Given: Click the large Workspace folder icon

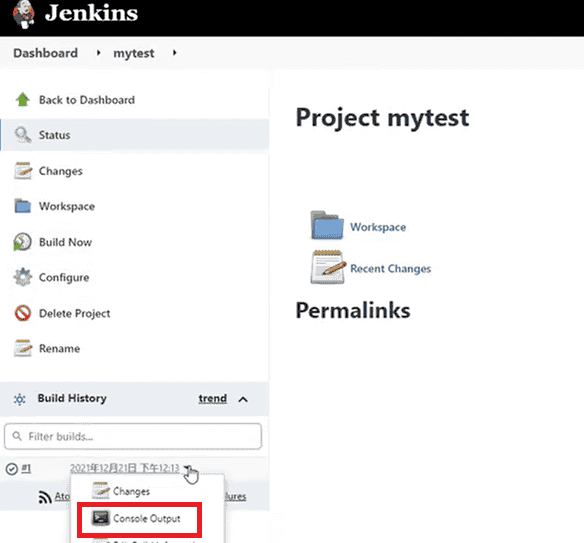Looking at the screenshot, I should click(327, 225).
